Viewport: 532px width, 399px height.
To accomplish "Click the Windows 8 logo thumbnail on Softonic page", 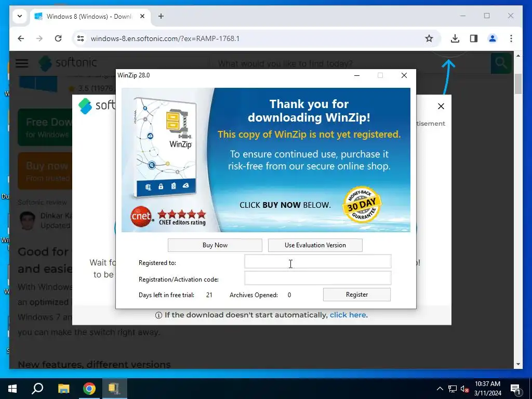I will click(x=38, y=84).
